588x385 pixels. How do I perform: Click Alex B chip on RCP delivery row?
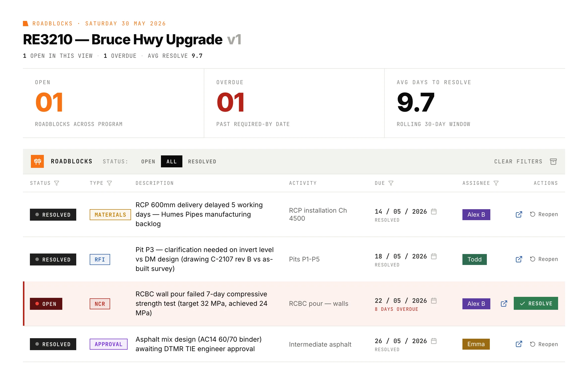pos(476,215)
